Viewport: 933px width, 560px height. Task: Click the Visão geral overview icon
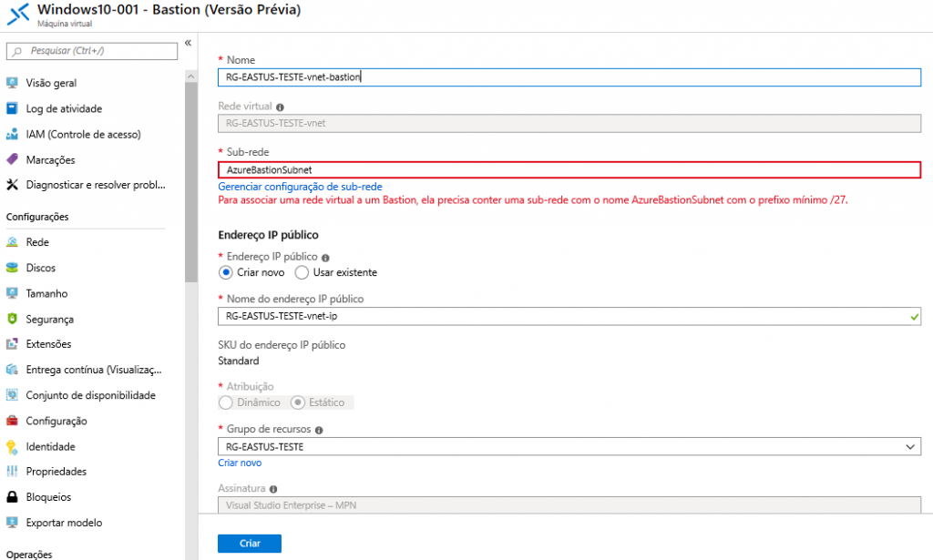(x=12, y=83)
